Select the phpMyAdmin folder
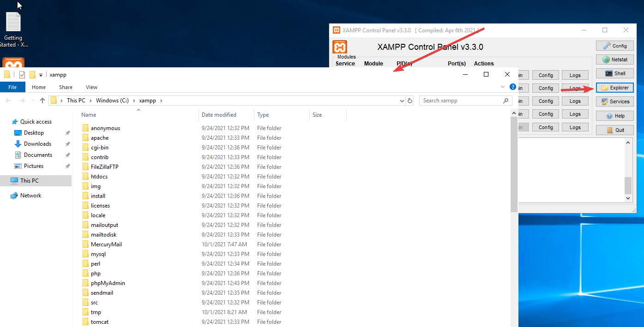Screen dimensions: 644x327 click(108, 283)
